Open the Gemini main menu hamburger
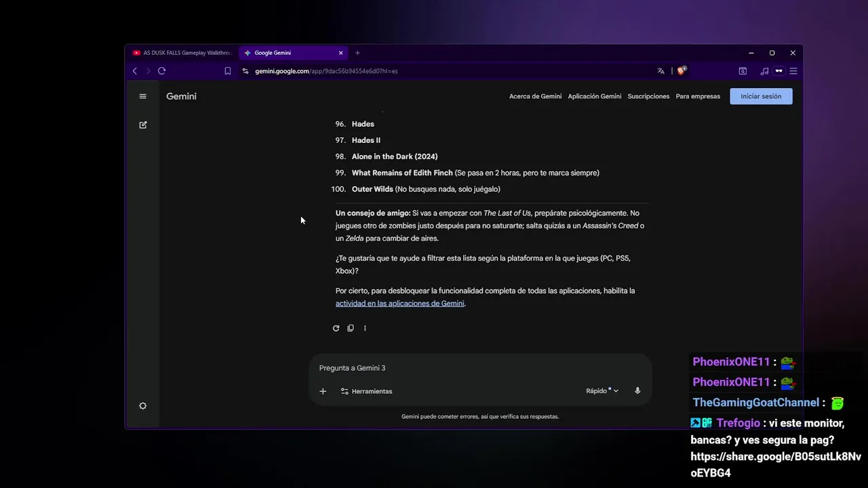Image resolution: width=868 pixels, height=488 pixels. pyautogui.click(x=142, y=96)
